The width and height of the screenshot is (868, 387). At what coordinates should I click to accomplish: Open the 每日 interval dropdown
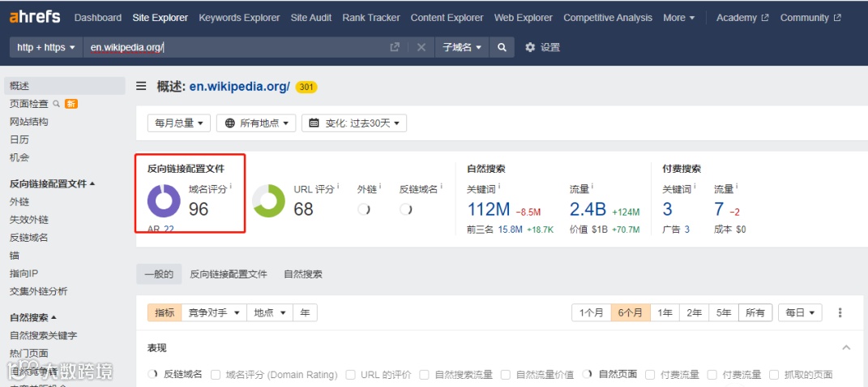(800, 312)
